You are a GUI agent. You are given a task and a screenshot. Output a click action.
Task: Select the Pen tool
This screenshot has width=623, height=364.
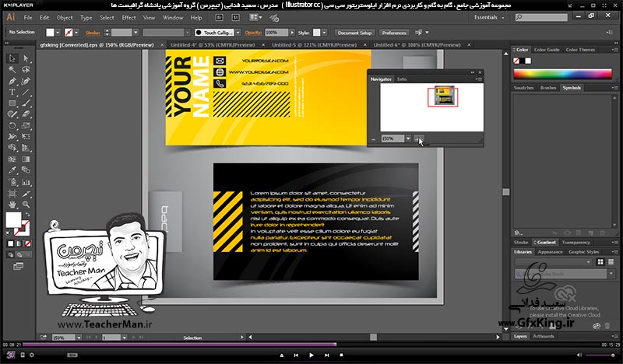coord(12,81)
